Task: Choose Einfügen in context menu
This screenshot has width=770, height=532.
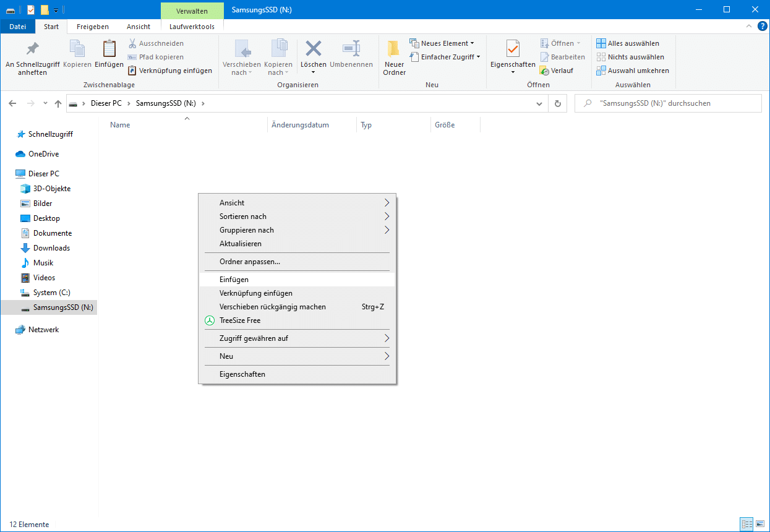Action: point(297,280)
